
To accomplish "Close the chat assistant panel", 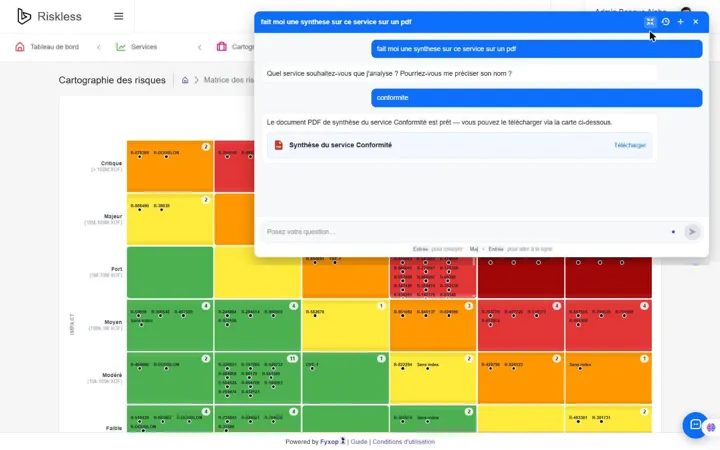I will click(696, 22).
